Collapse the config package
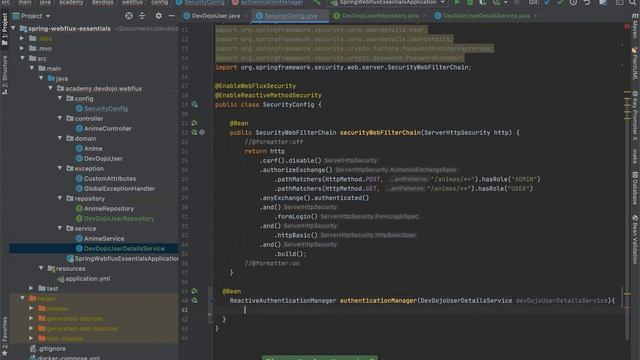Viewport: 640px width, 360px height. 60,98
